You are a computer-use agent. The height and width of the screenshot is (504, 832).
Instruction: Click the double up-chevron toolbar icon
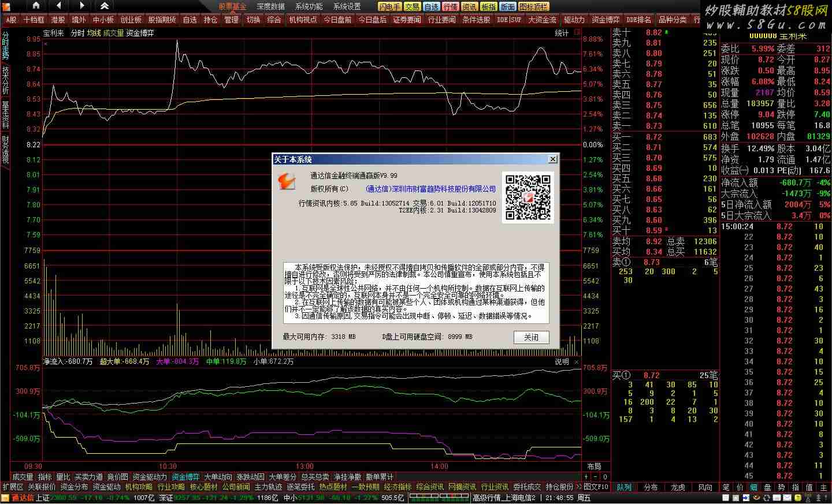[105, 6]
